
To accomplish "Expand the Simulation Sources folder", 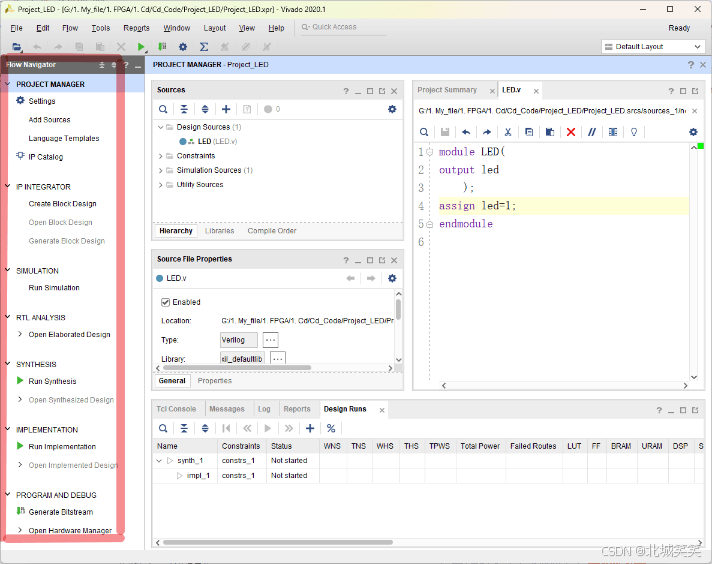I will pyautogui.click(x=160, y=170).
